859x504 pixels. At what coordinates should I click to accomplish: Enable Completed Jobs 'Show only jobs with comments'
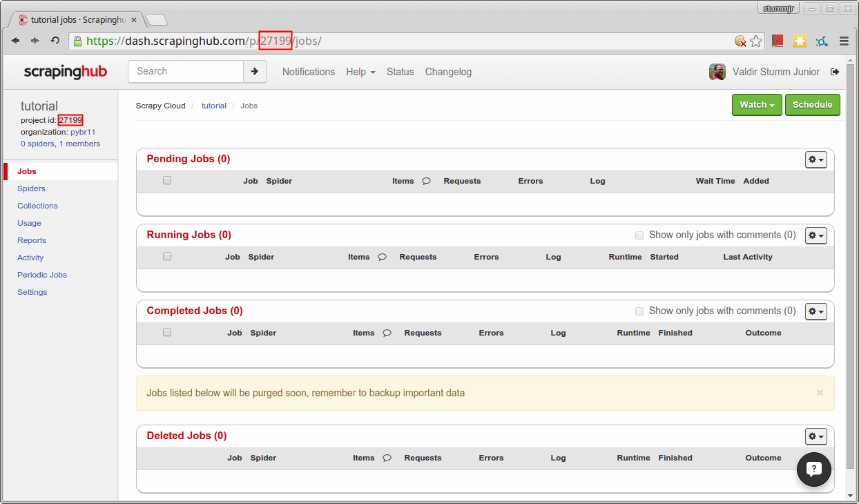coord(639,311)
